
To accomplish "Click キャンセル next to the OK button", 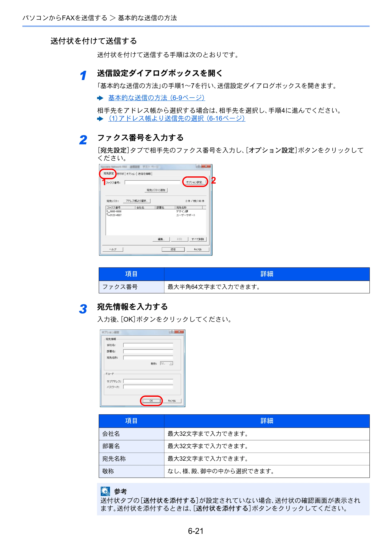I will click(x=172, y=401).
